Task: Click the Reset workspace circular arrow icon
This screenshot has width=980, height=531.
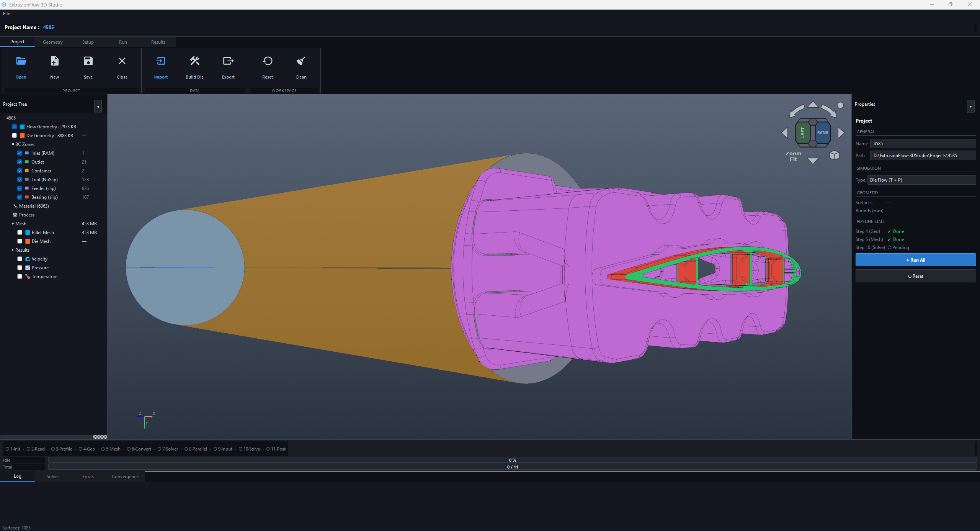Action: coord(268,61)
